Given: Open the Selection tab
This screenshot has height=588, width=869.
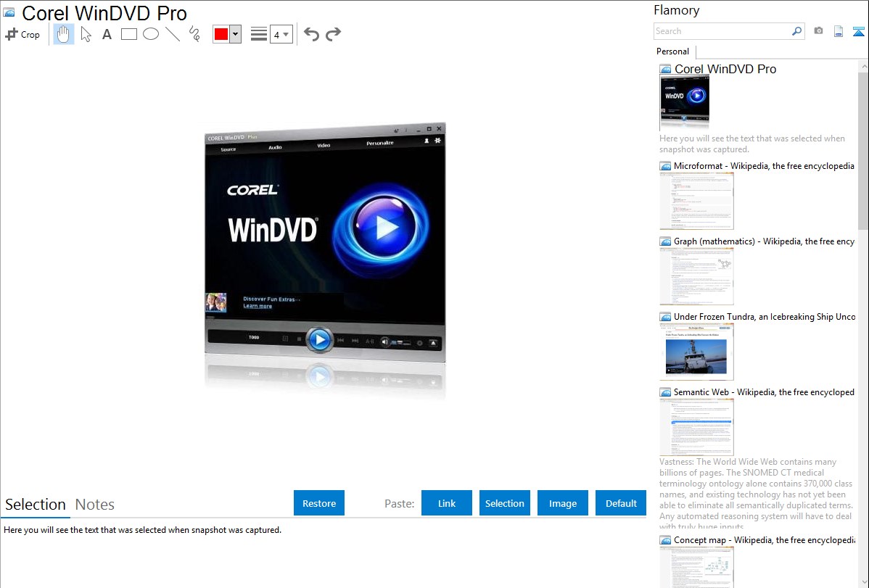Looking at the screenshot, I should 36,505.
